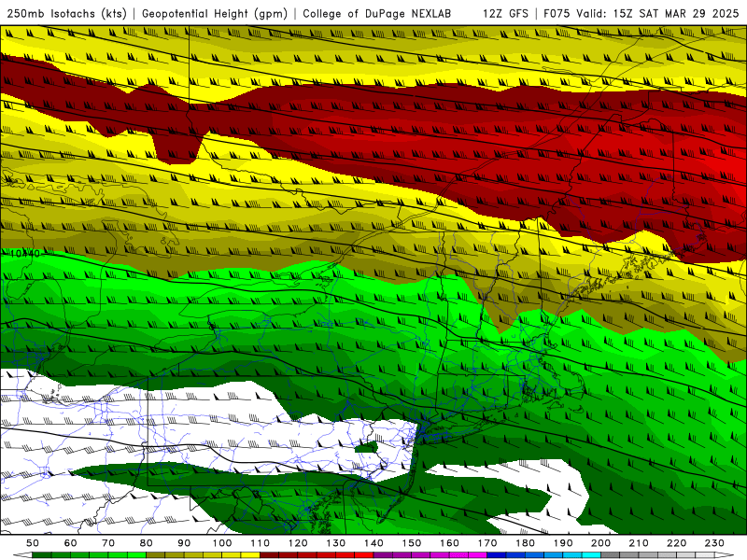Click the legend value 180
747x560 pixels.
pos(525,543)
